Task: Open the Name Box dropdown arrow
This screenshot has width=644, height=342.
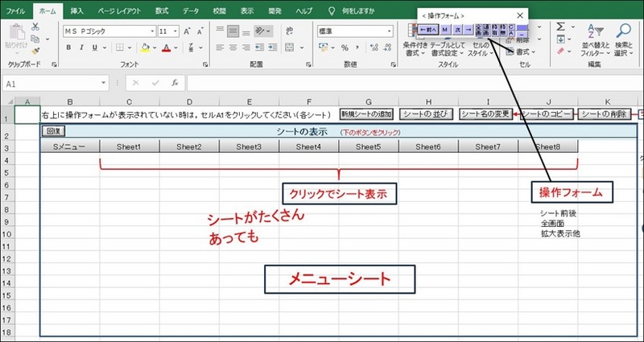Action: coord(104,84)
